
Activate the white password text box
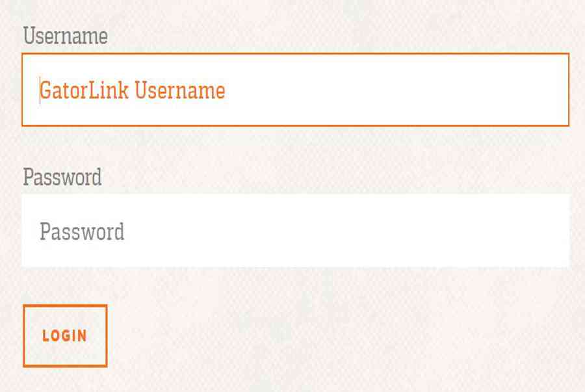click(296, 231)
